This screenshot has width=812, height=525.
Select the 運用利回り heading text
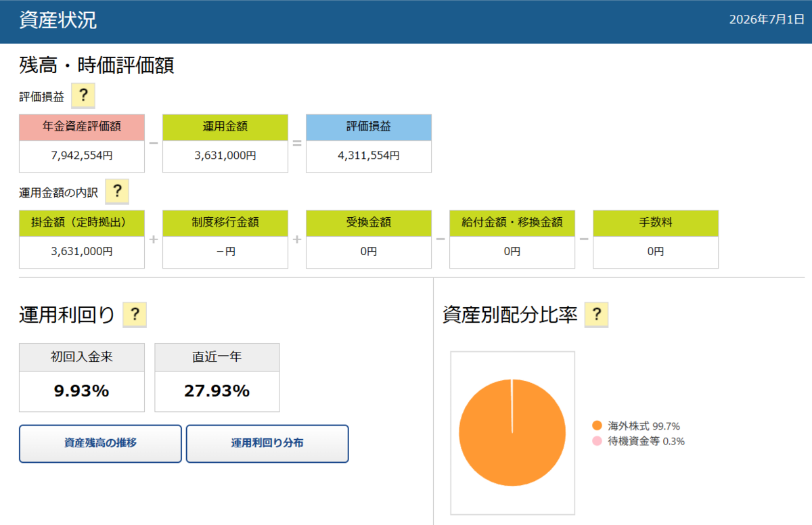pos(67,315)
